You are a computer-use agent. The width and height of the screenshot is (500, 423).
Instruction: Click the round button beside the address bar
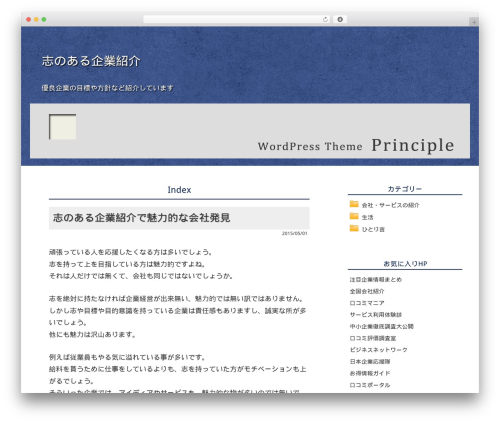340,19
